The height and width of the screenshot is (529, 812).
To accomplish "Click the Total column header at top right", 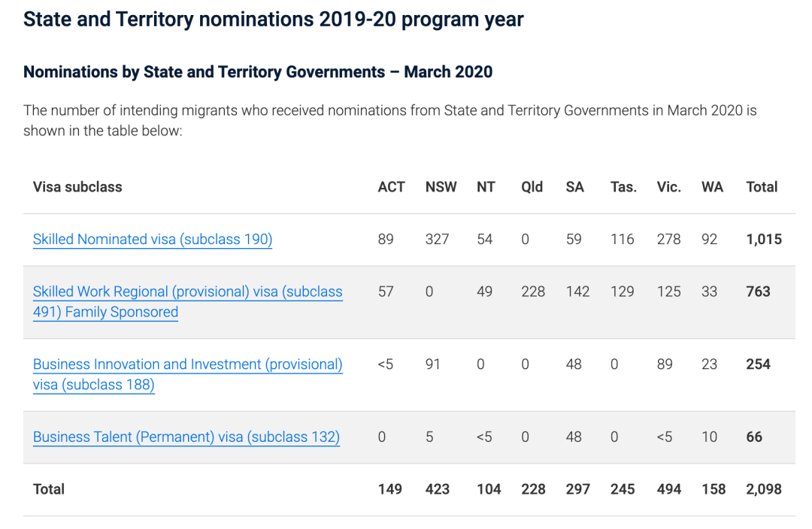I will [x=762, y=187].
